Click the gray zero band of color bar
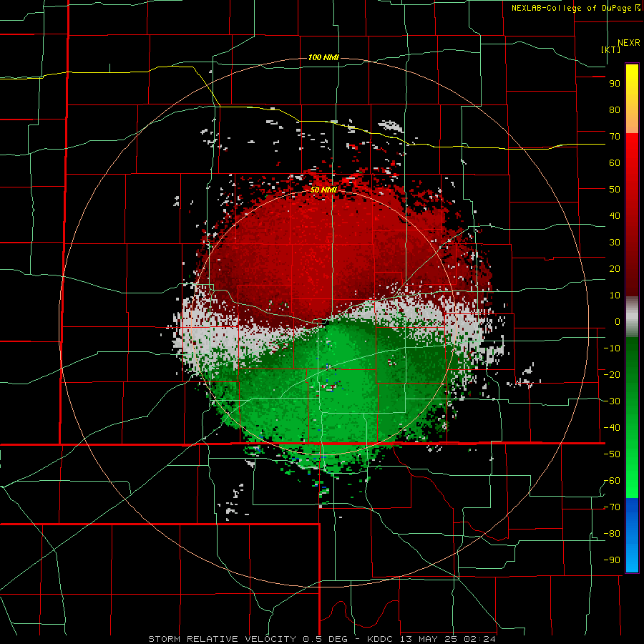The height and width of the screenshot is (644, 644). tap(632, 317)
